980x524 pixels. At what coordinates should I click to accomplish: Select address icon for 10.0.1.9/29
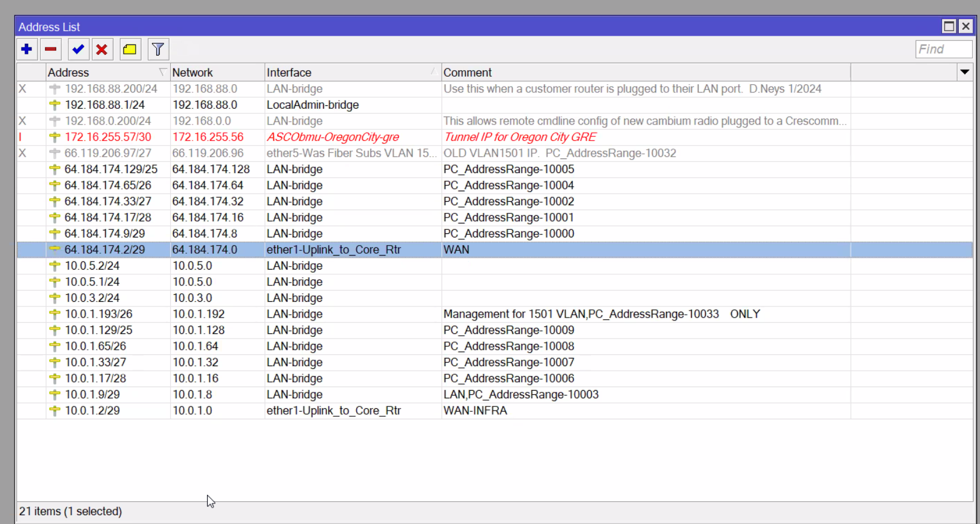(x=55, y=395)
